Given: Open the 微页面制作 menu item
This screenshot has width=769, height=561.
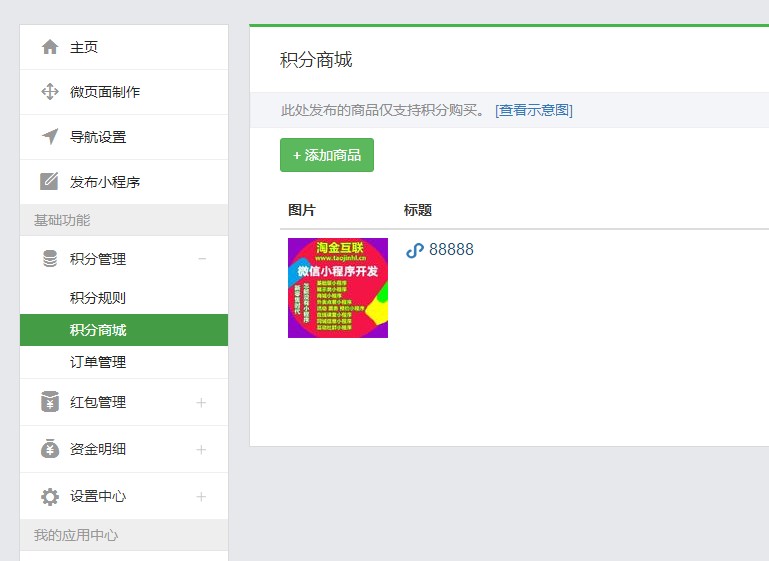Looking at the screenshot, I should (124, 92).
